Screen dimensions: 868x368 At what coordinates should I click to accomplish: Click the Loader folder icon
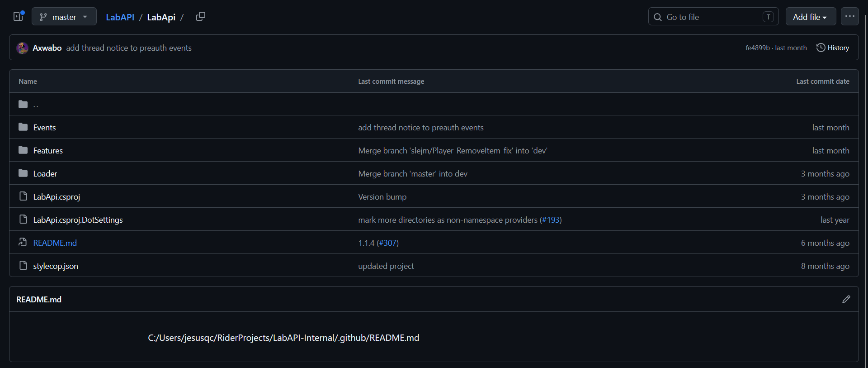pyautogui.click(x=23, y=173)
